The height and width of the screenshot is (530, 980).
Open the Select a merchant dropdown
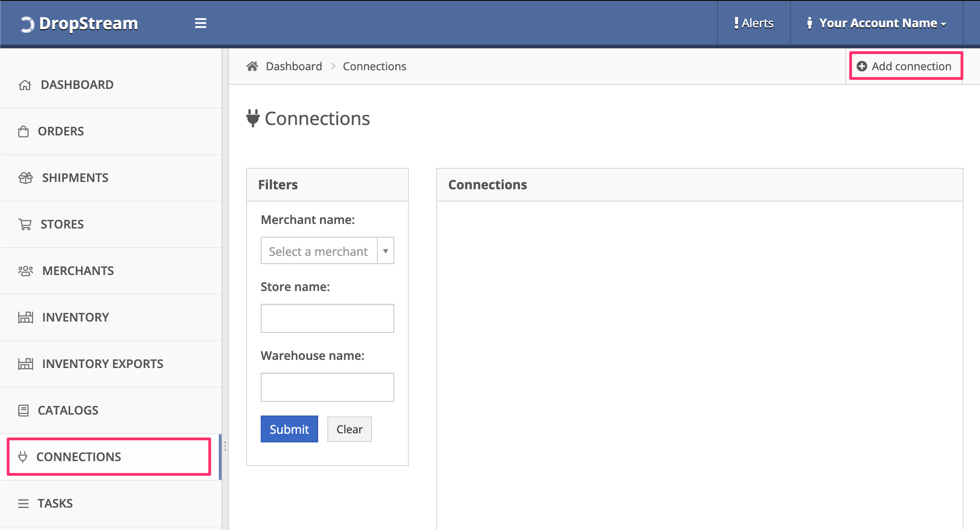click(x=319, y=251)
